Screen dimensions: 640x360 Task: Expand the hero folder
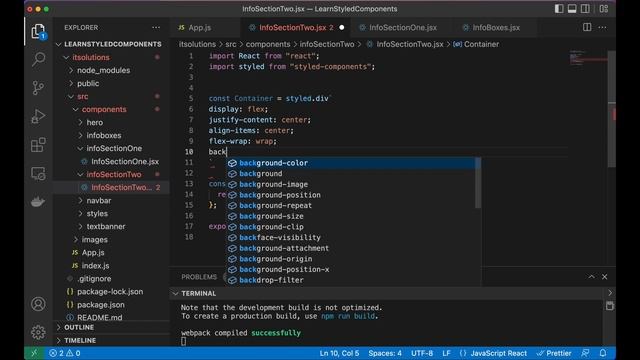(x=94, y=122)
